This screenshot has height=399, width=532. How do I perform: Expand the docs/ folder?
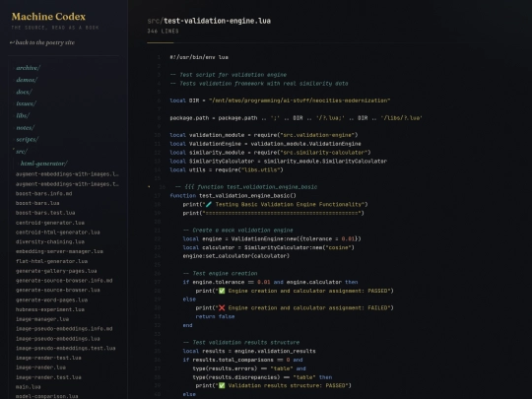(x=24, y=92)
